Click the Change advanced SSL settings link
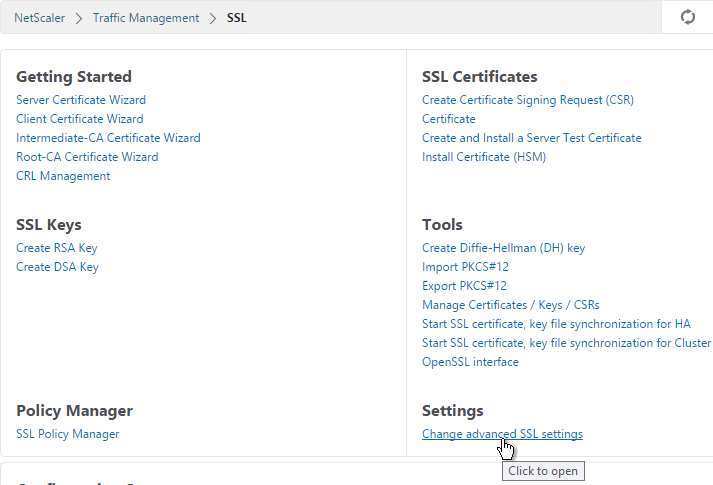This screenshot has height=485, width=713. [x=502, y=434]
